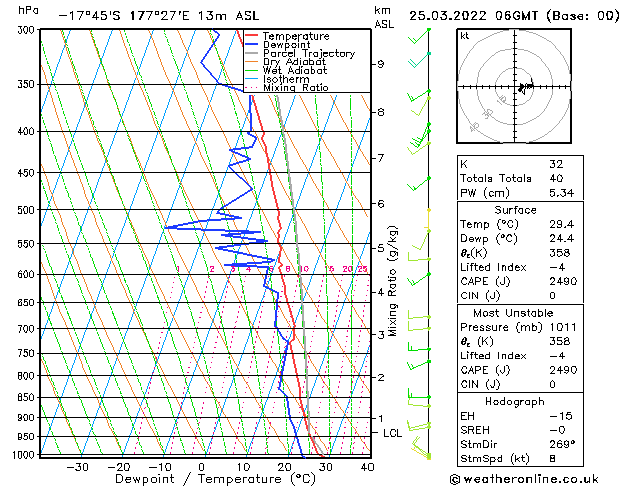This screenshot has height=486, width=629.
Task: Select the 'Mixing Ratio' legend label
Action: tap(296, 87)
